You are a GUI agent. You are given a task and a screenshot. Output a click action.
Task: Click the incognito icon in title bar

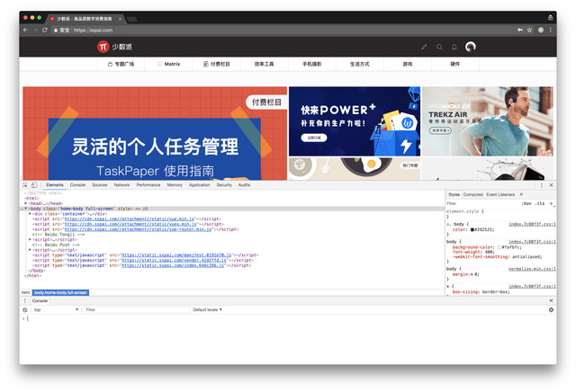pos(550,18)
